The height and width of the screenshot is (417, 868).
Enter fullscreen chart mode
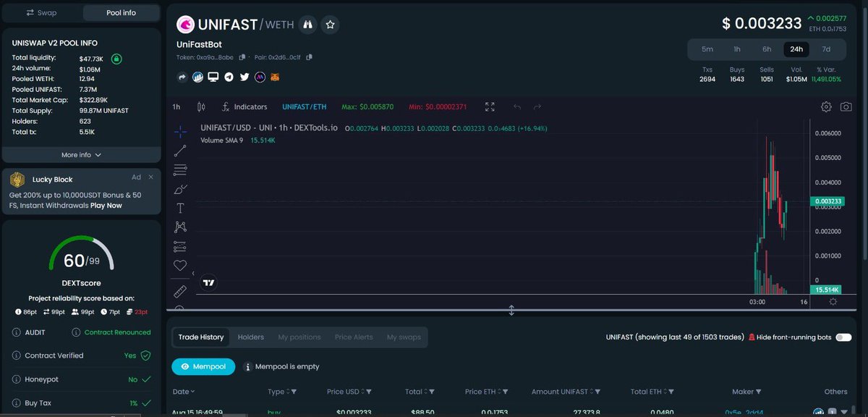pos(490,107)
